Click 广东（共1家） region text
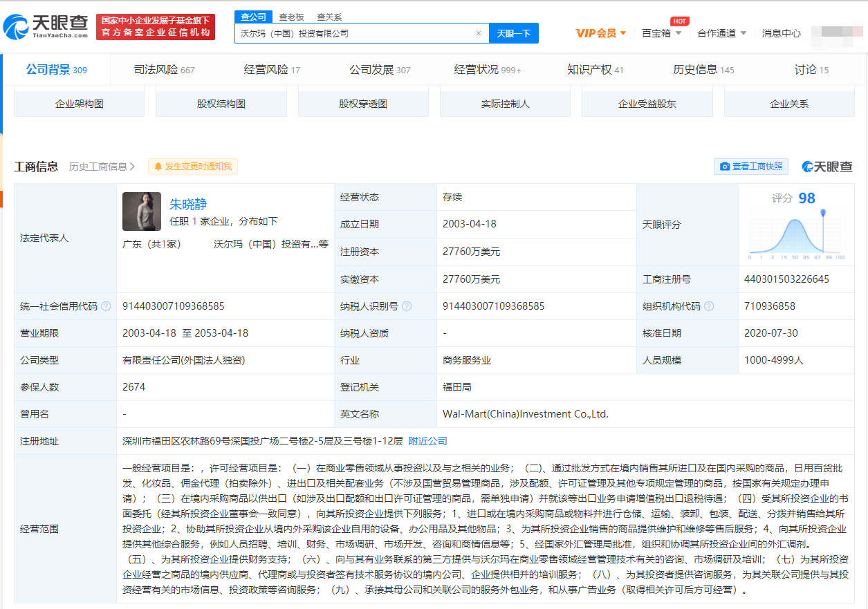 coord(151,244)
